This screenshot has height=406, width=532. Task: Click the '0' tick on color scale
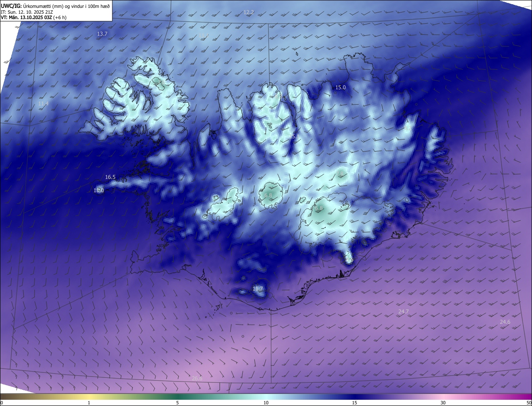[2, 403]
